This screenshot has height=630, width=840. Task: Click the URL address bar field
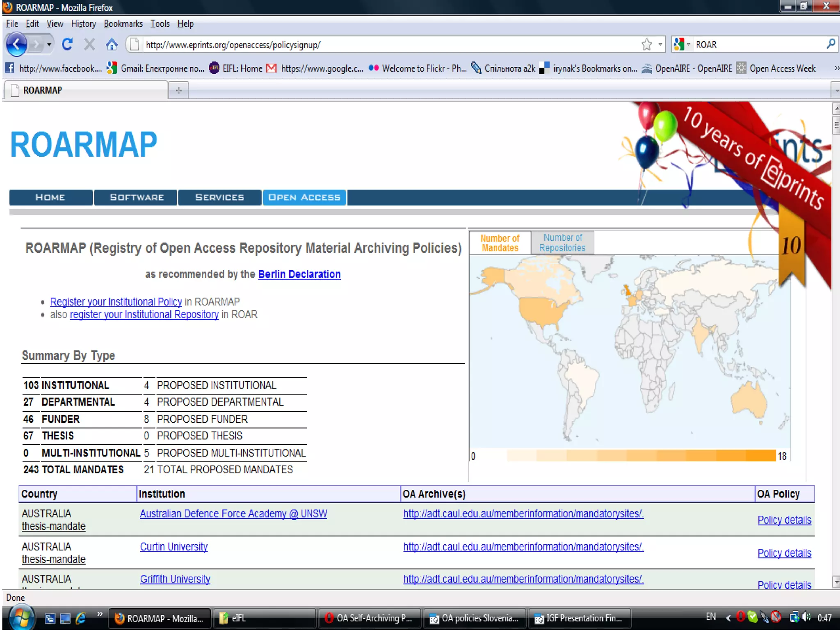click(x=390, y=44)
